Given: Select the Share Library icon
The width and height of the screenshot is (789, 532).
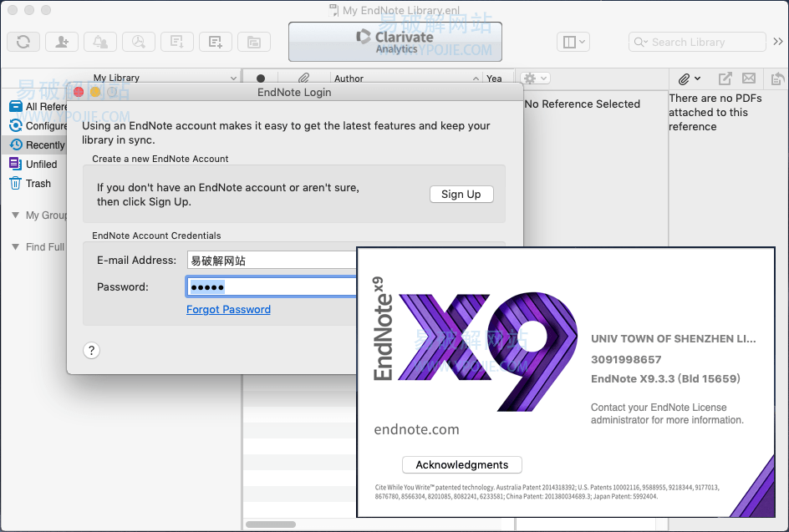Looking at the screenshot, I should click(x=62, y=42).
